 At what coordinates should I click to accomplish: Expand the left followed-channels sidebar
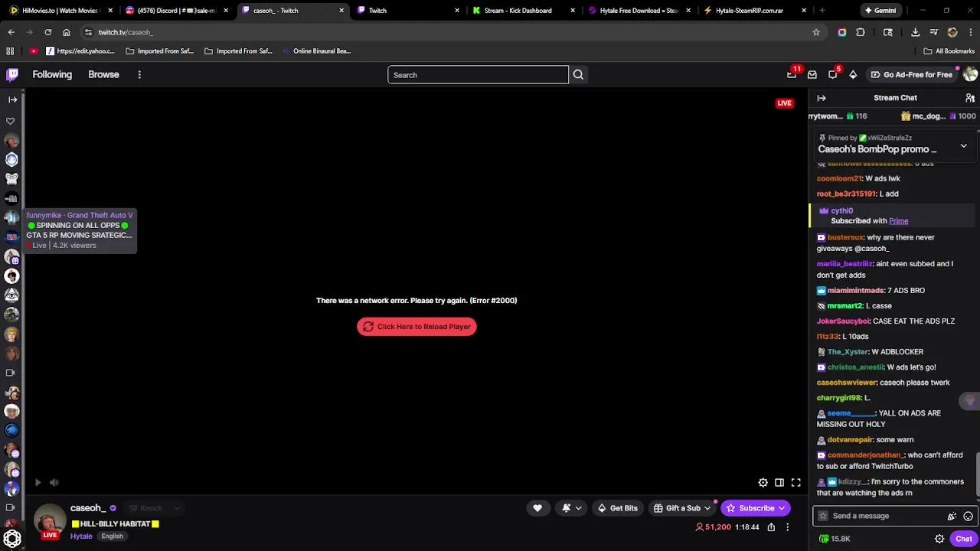pos(12,99)
